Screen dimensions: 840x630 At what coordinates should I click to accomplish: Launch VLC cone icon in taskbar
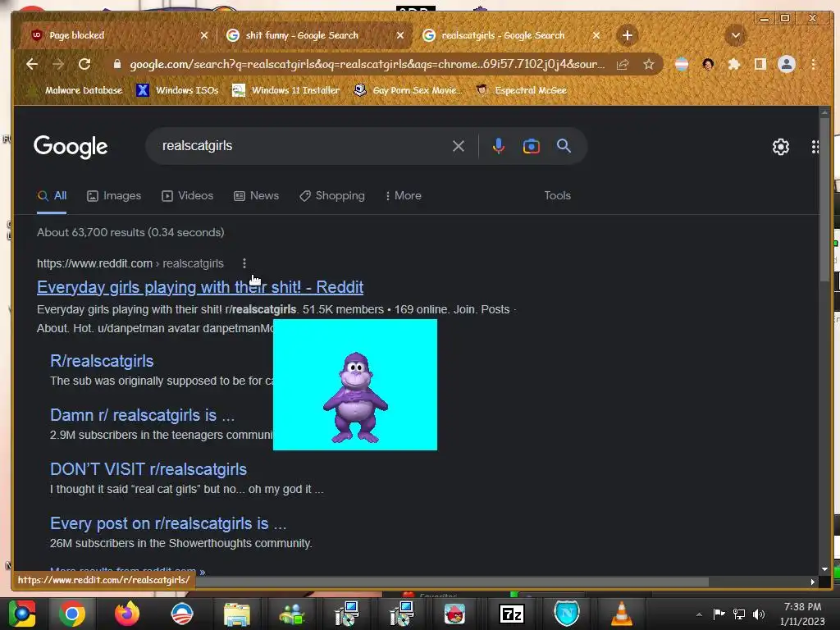pyautogui.click(x=622, y=614)
